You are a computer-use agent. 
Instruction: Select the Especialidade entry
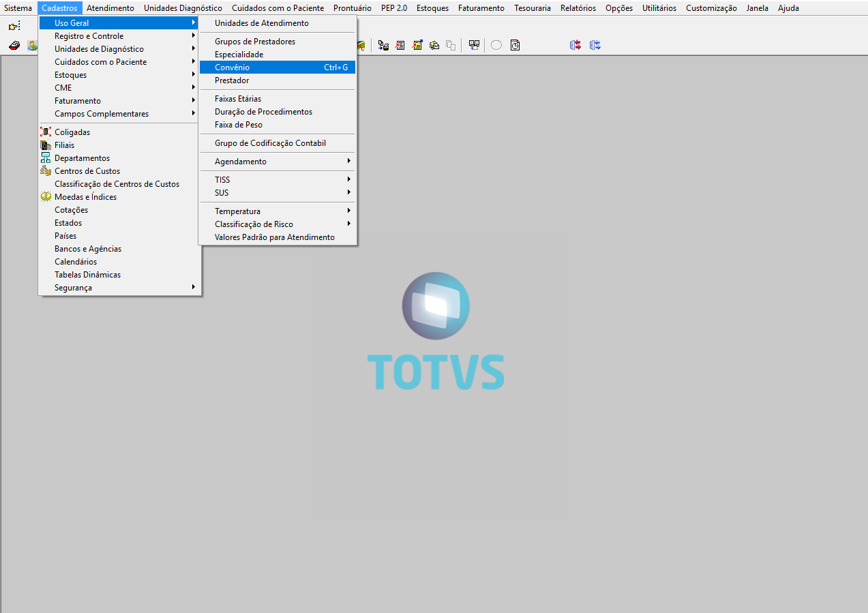tap(278, 55)
